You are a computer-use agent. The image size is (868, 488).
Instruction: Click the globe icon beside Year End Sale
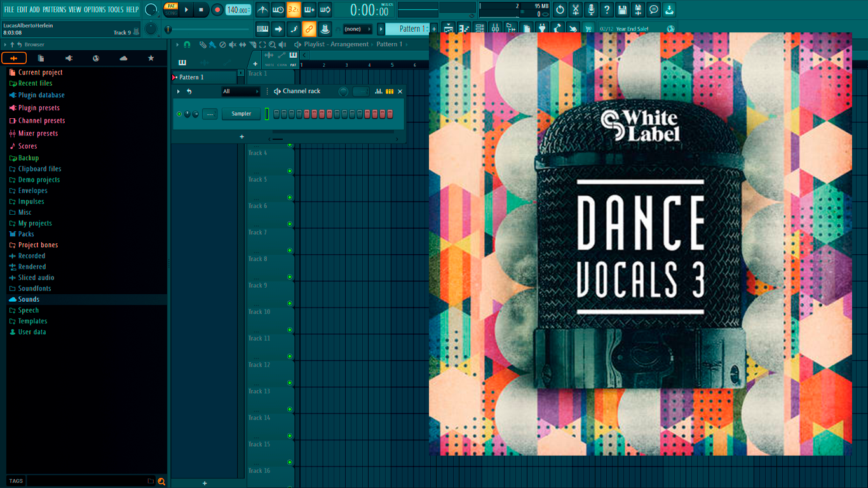(x=670, y=29)
